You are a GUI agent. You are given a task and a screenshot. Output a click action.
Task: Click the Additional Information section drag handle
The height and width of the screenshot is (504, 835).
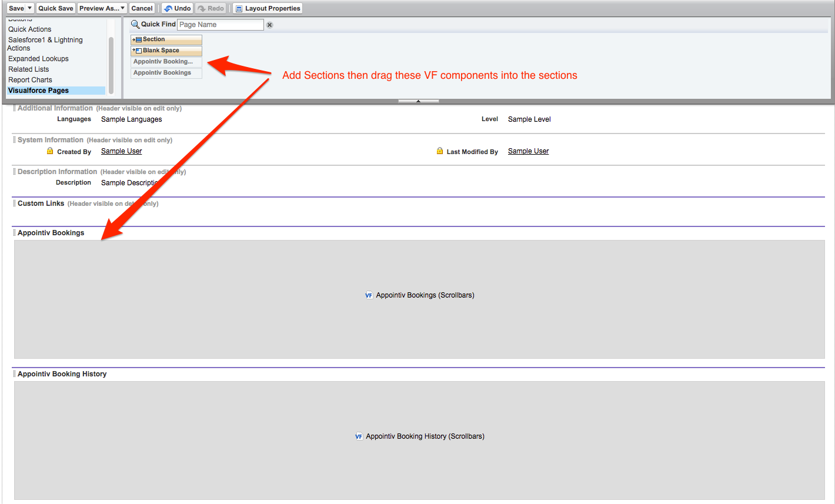[x=15, y=108]
